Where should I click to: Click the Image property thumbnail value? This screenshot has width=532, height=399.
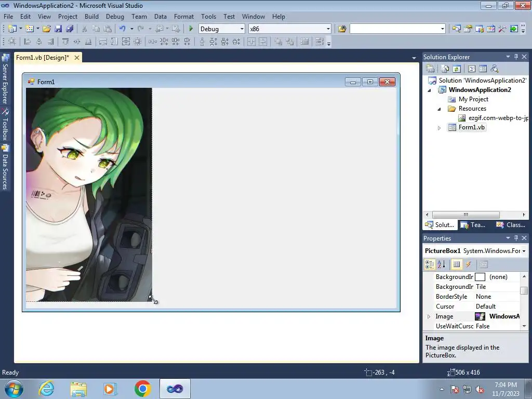(x=480, y=316)
